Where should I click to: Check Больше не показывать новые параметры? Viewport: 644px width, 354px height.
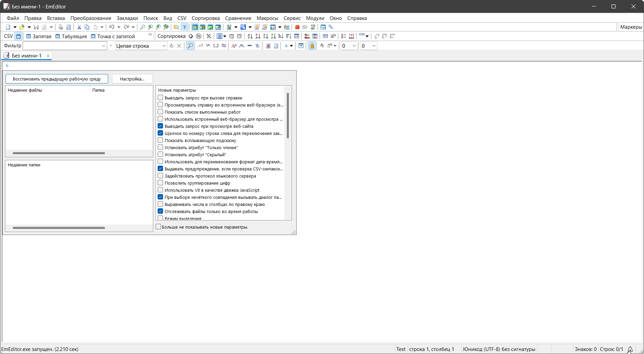(x=158, y=227)
